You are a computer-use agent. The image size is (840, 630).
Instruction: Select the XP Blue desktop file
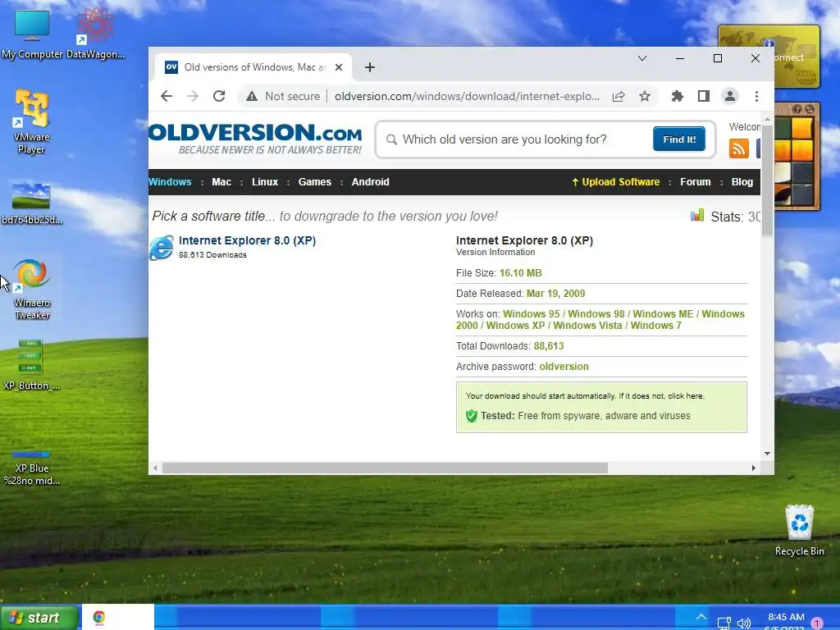click(x=32, y=467)
